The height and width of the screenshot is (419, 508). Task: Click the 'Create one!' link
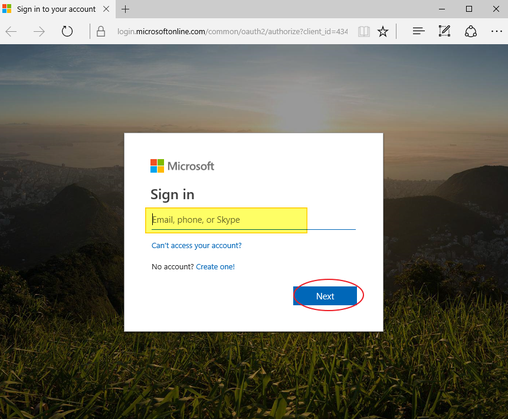tap(215, 267)
